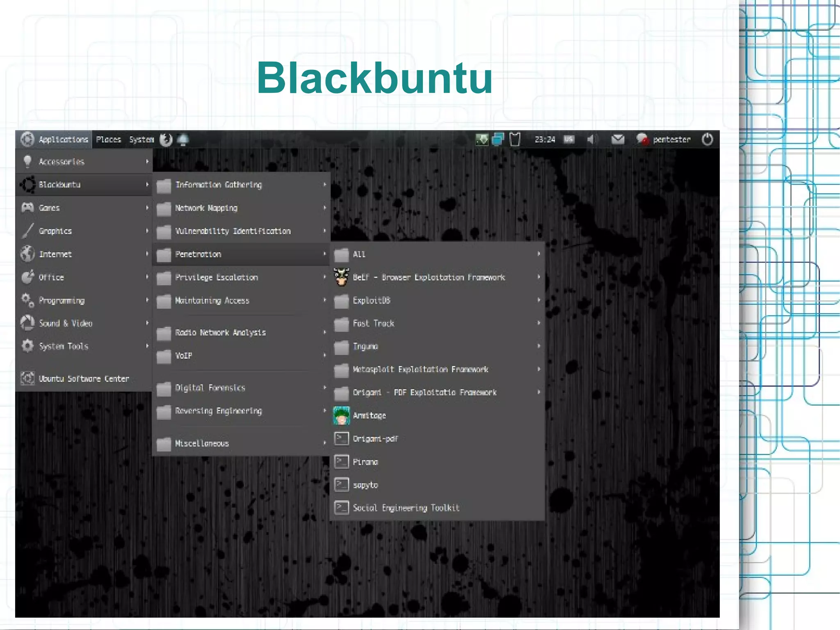The image size is (840, 630).
Task: Select the Blackbuntu category
Action: [x=84, y=184]
